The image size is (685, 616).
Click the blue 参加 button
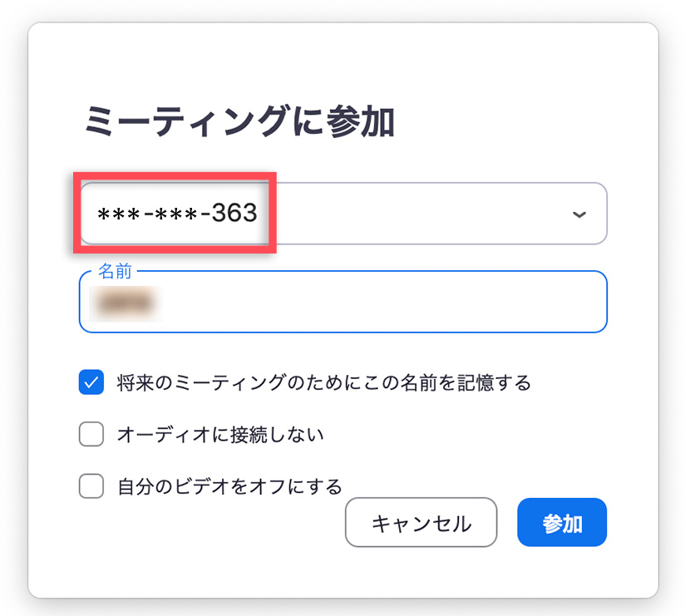tap(562, 523)
